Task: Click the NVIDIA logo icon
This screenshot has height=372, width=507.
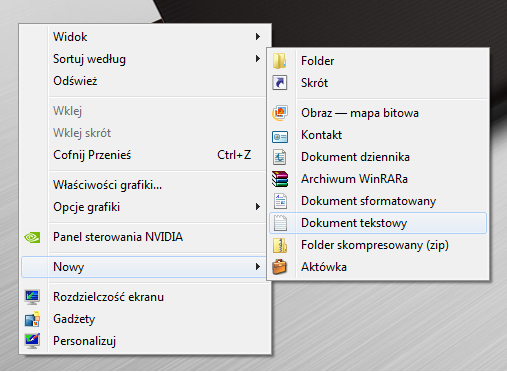Action: pyautogui.click(x=32, y=237)
